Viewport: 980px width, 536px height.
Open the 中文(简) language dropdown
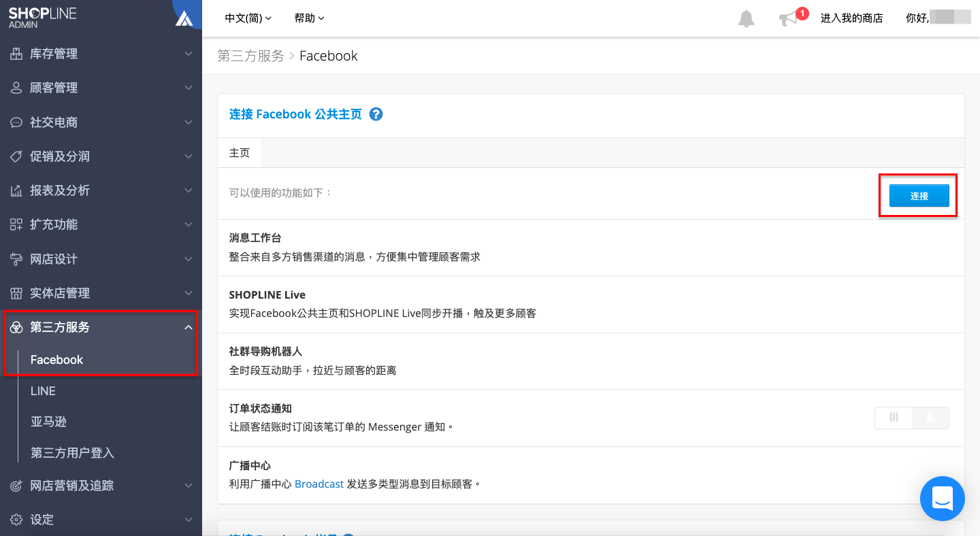click(248, 18)
